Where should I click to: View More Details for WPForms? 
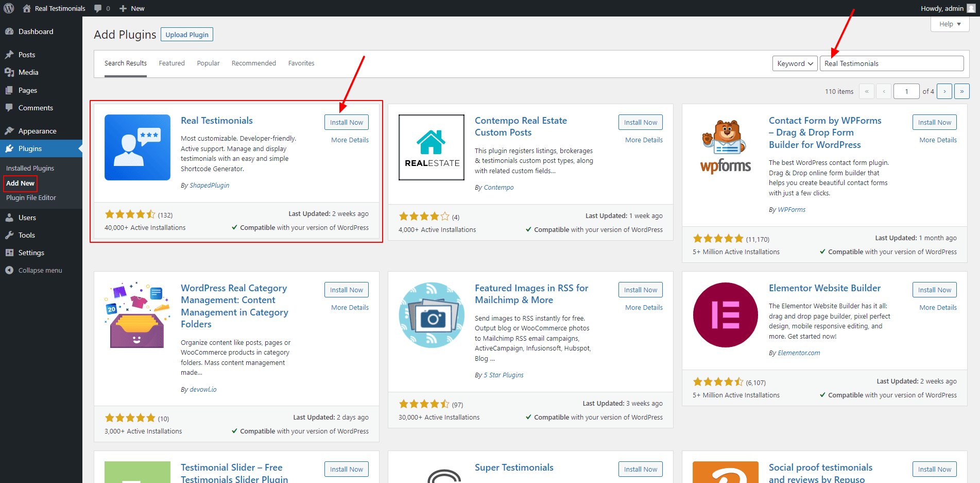coord(938,140)
